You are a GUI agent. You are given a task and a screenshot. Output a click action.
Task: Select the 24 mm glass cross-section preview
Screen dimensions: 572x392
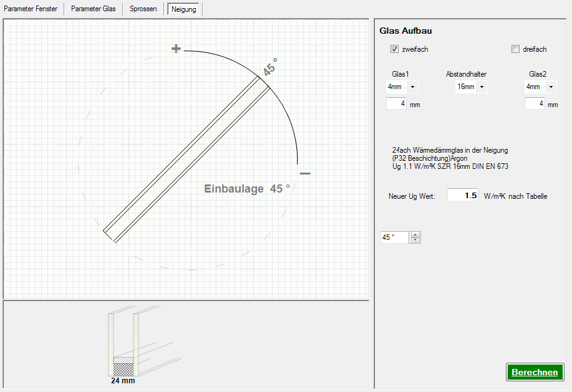(x=122, y=343)
